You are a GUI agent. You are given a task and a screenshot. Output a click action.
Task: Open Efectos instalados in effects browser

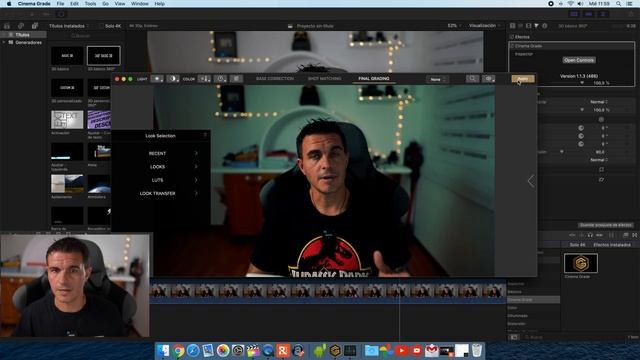(612, 244)
